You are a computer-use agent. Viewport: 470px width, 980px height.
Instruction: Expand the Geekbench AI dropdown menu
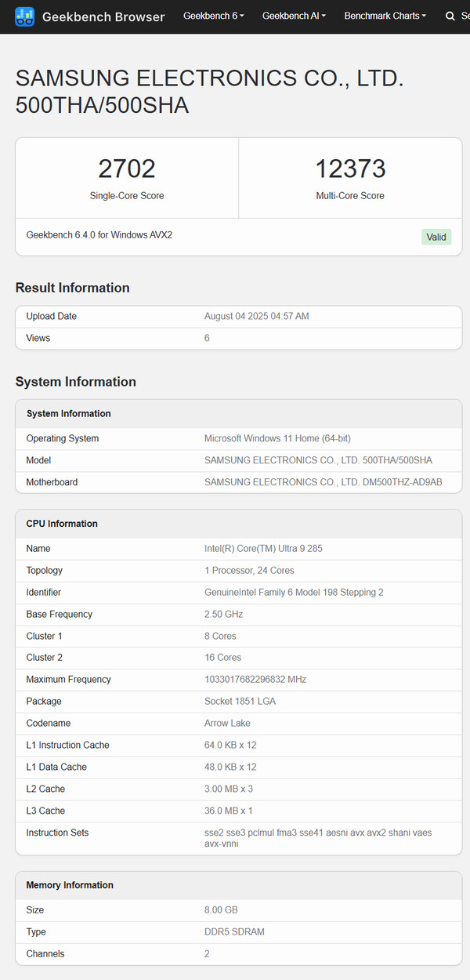click(295, 16)
